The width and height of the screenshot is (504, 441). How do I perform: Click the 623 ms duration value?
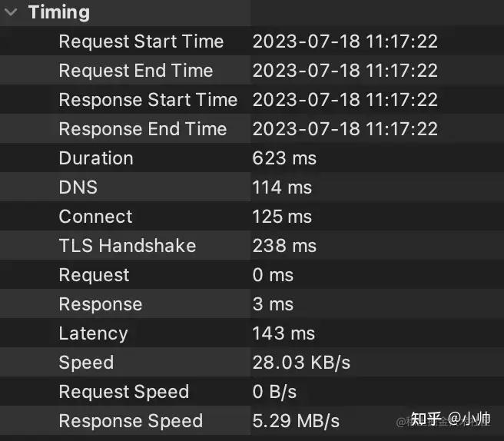[x=284, y=158]
